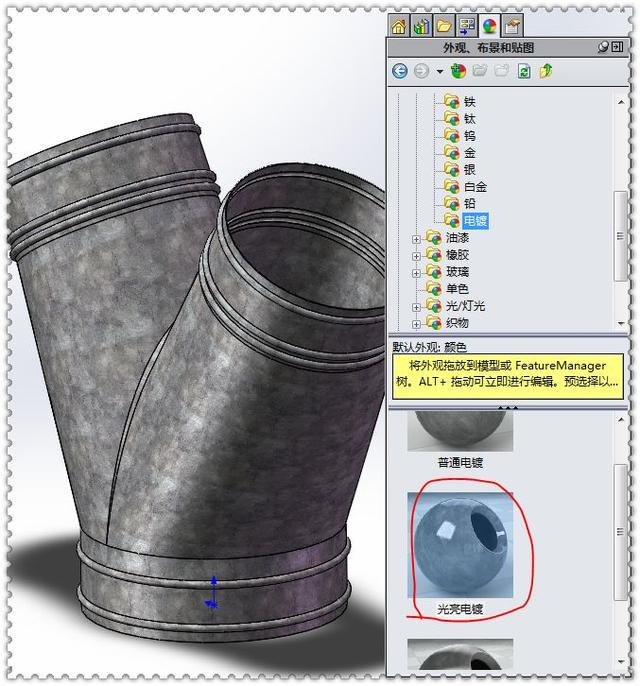Select the 单色 folder label

pyautogui.click(x=457, y=289)
